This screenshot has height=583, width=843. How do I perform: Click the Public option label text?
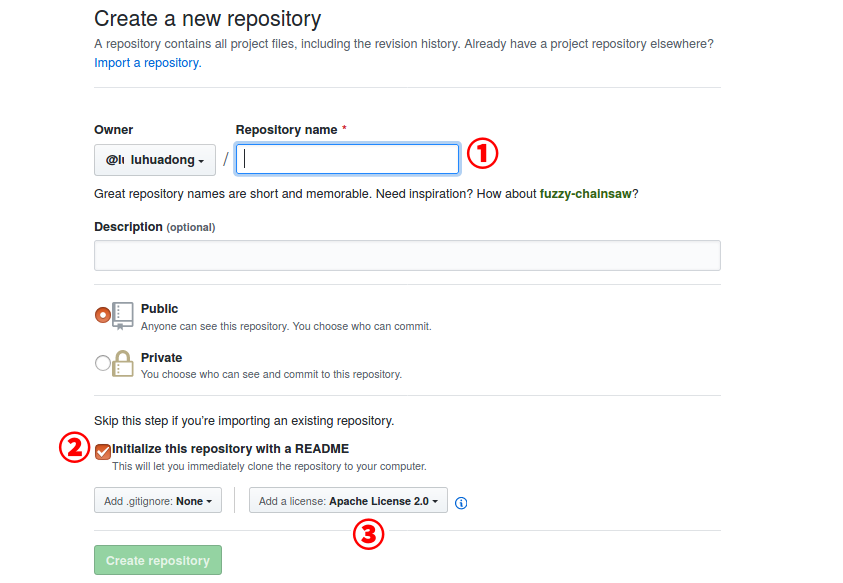click(159, 309)
